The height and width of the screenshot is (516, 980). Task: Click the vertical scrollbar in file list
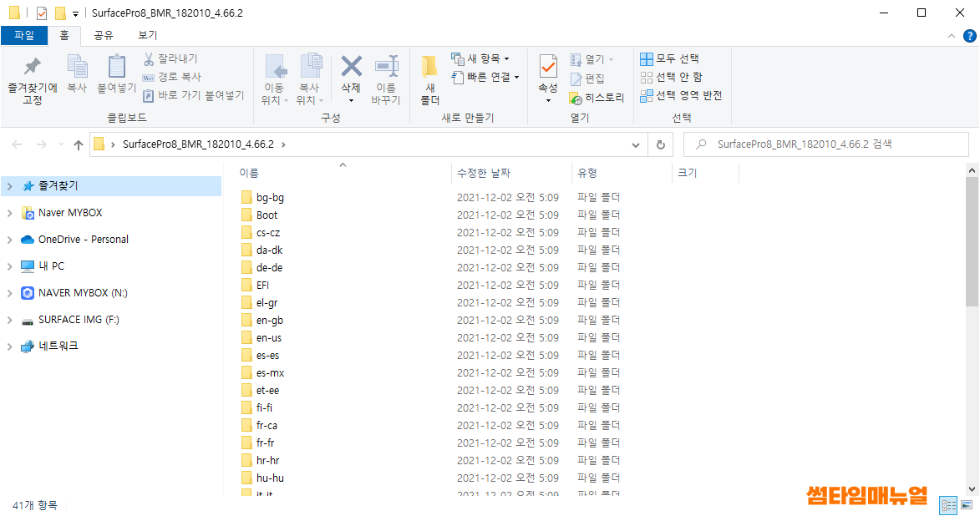point(972,242)
